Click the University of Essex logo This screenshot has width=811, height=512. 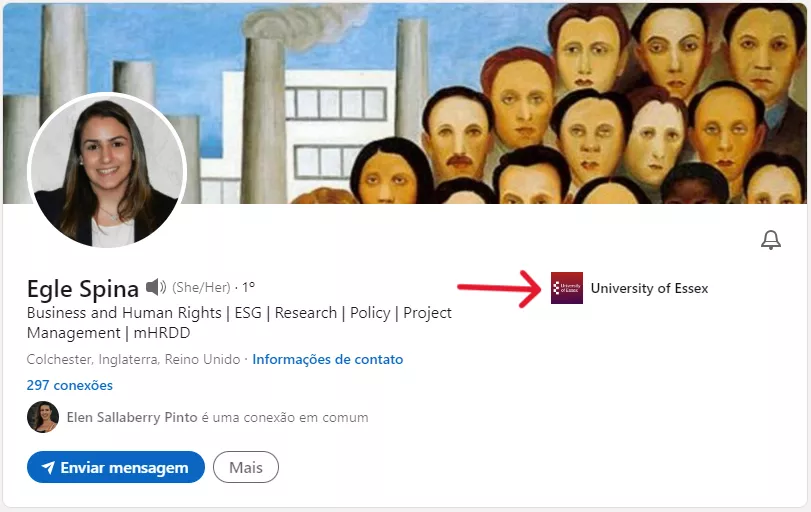coord(567,288)
